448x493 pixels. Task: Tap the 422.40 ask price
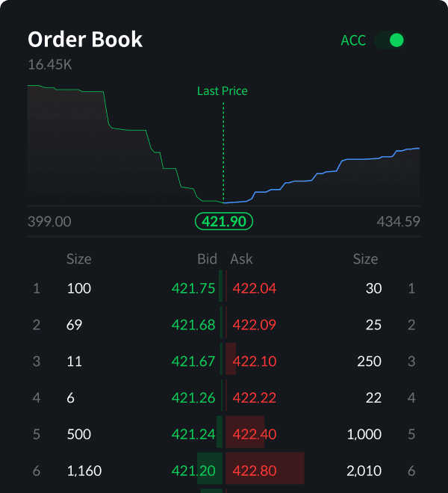[255, 435]
